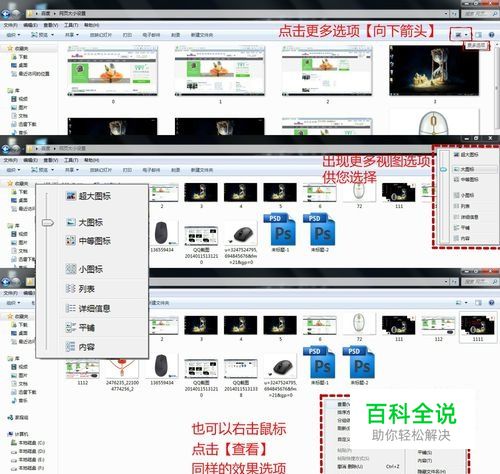Select 音乐 library in bottom window sidebar
The width and height of the screenshot is (500, 474).
tap(20, 400)
